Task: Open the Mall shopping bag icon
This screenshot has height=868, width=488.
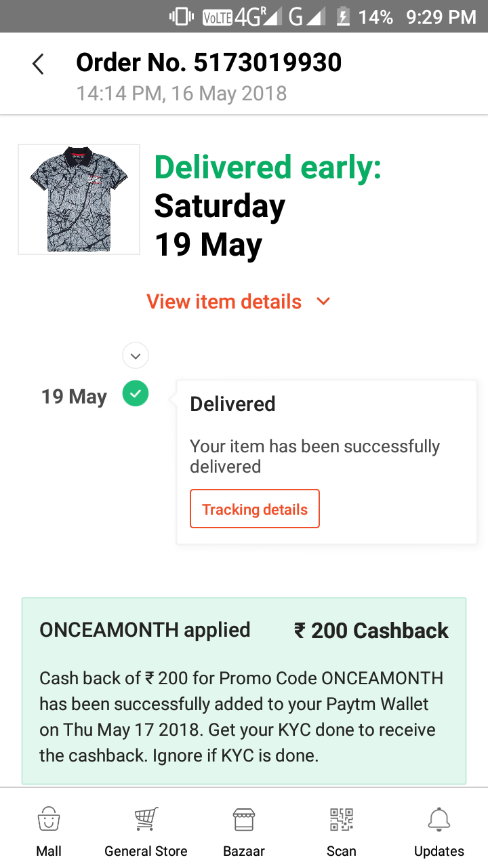Action: tap(49, 818)
